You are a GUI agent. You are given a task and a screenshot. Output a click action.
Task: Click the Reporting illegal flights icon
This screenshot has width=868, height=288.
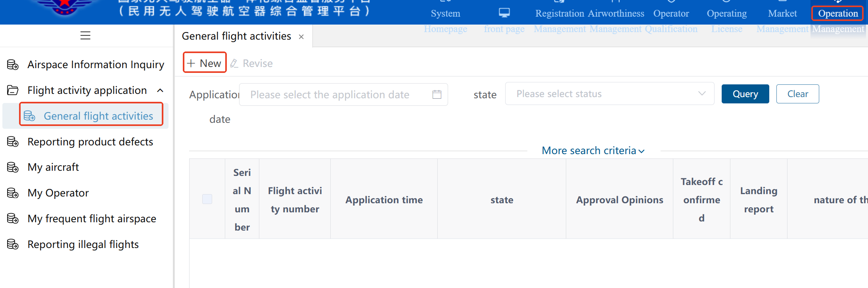click(x=13, y=244)
